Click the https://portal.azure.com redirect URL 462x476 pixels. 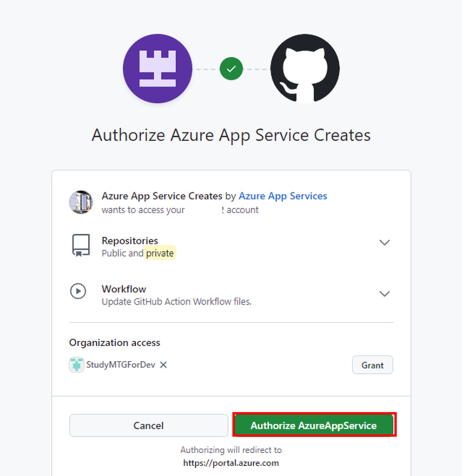pyautogui.click(x=231, y=463)
